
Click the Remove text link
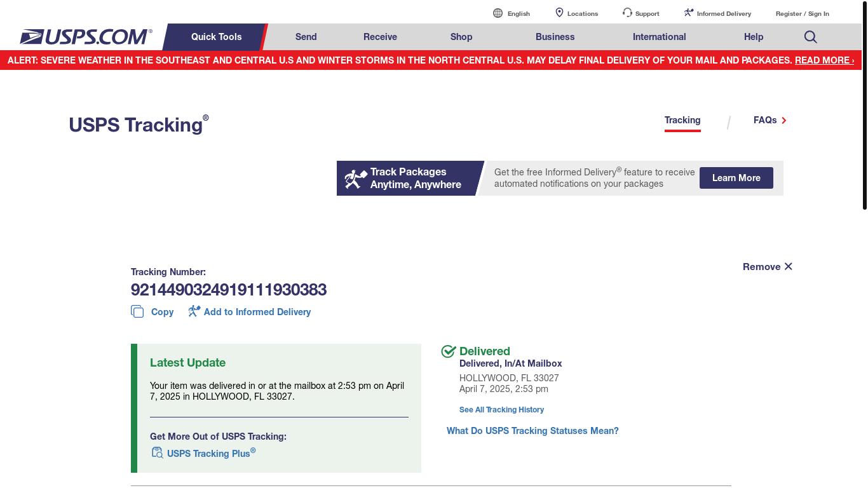point(762,267)
